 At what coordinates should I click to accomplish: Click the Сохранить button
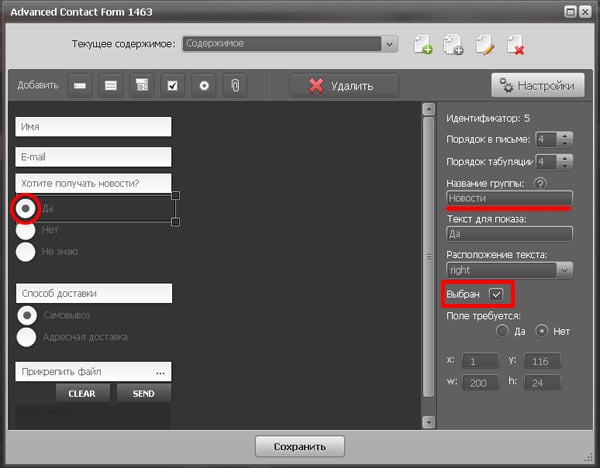click(300, 446)
